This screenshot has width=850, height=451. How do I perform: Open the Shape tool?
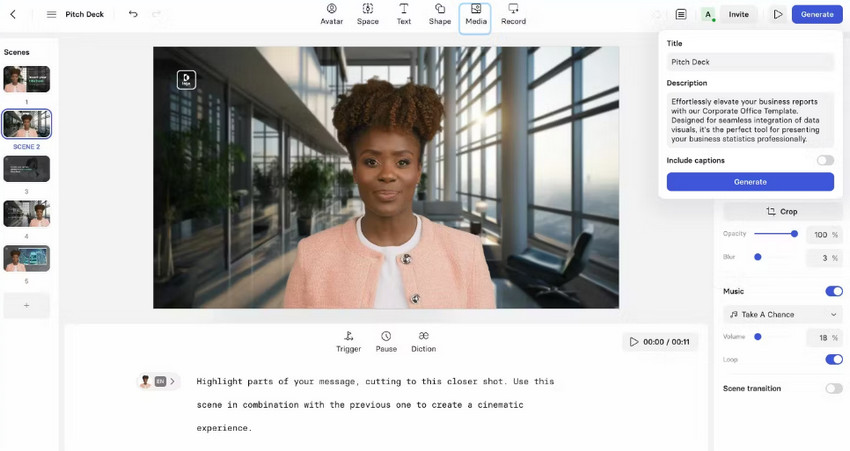coord(439,14)
